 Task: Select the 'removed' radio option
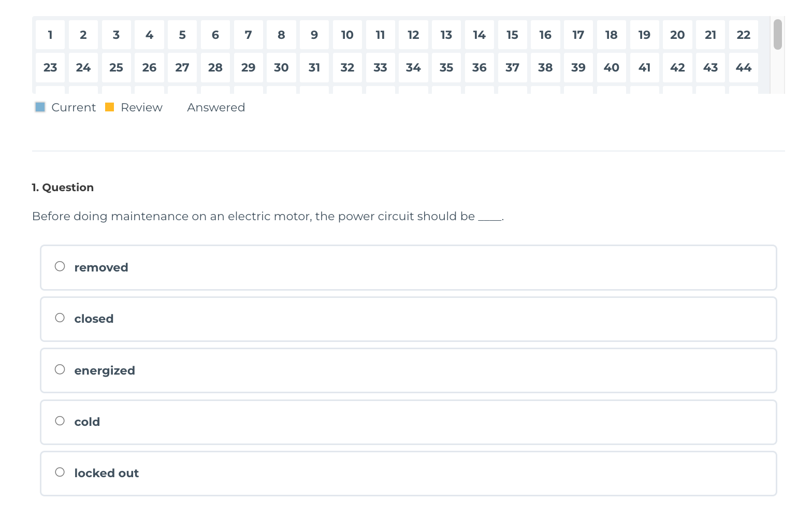(60, 267)
